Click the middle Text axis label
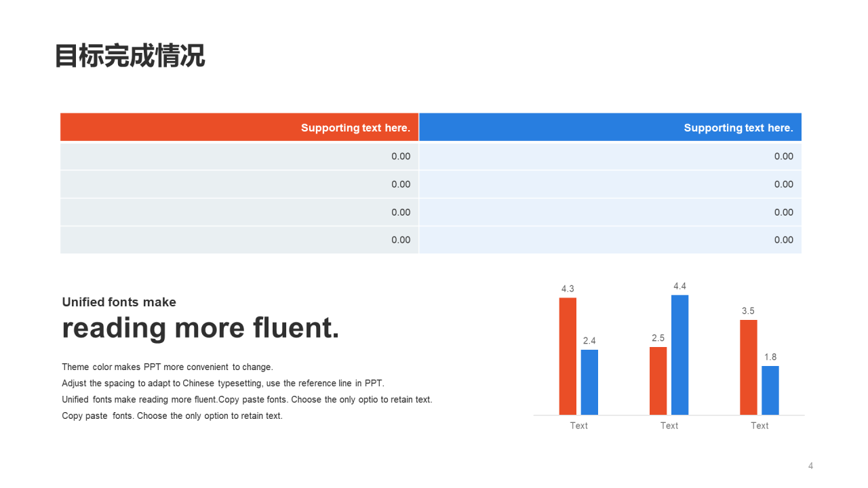Screen dimensions: 868x488 click(669, 426)
